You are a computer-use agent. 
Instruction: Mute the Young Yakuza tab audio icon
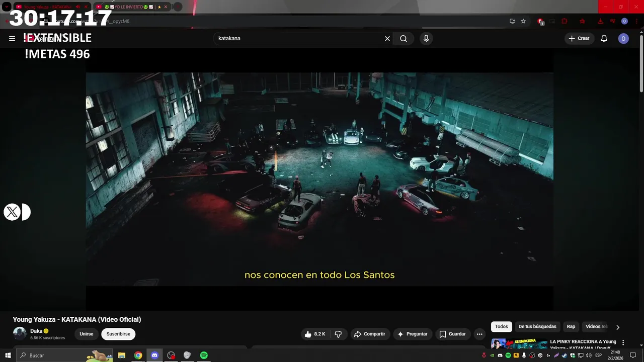point(77,7)
